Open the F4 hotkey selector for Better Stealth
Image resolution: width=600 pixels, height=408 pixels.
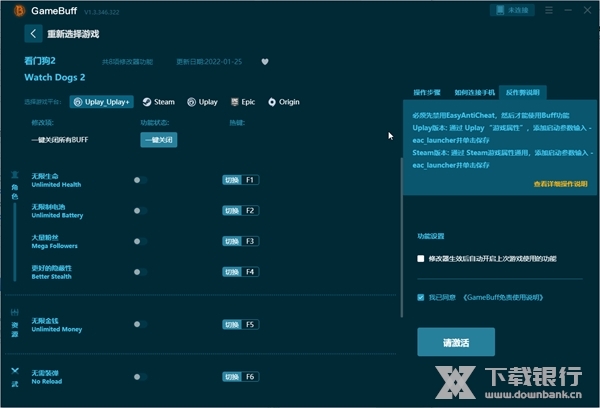coord(241,271)
